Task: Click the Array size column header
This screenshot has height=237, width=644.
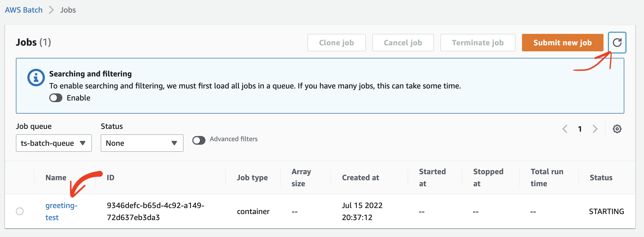Action: pos(301,177)
